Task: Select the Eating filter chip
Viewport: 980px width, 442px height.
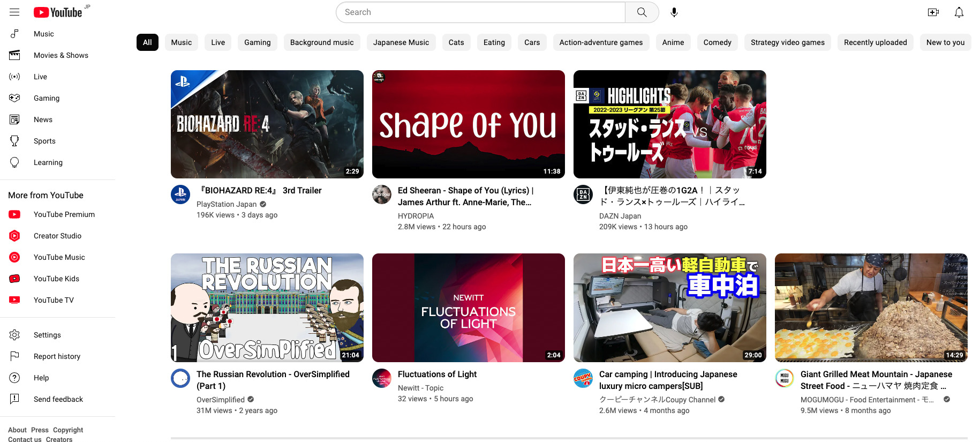Action: point(494,42)
